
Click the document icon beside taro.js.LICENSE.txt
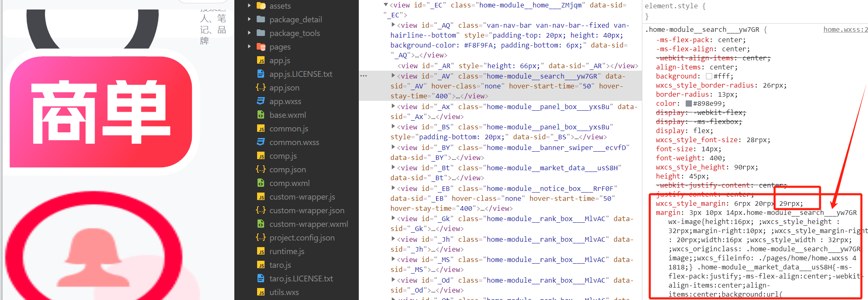[x=261, y=279]
